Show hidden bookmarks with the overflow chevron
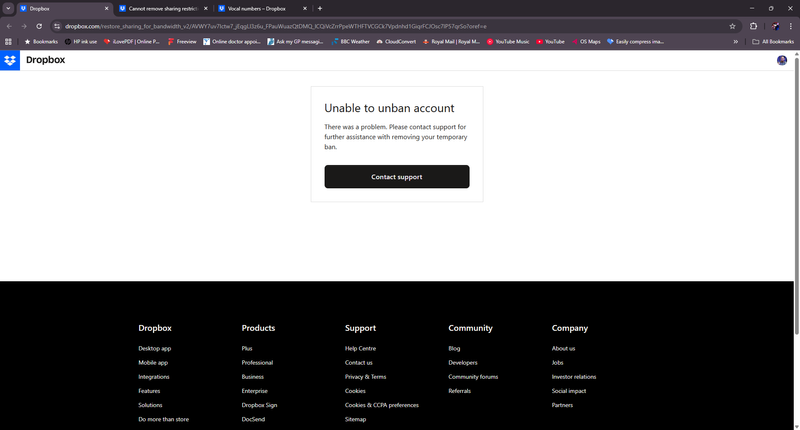Viewport: 800px width, 430px height. click(736, 42)
